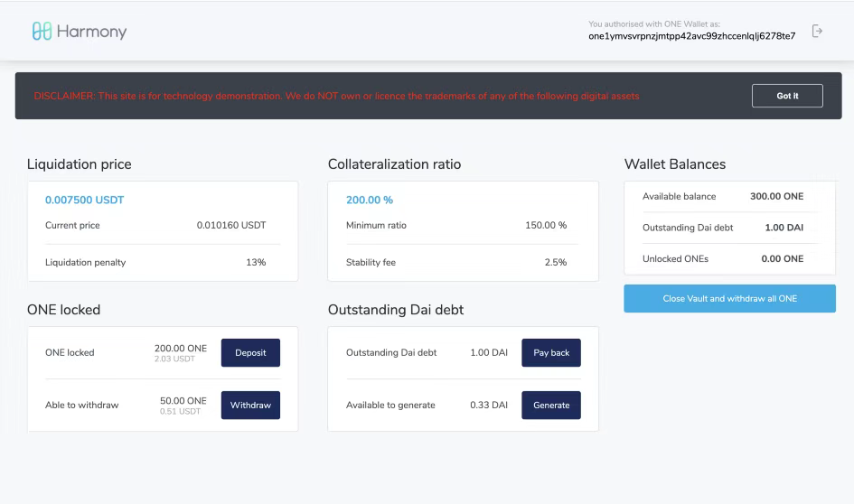
Task: Click the Harmony logo icon
Action: pyautogui.click(x=42, y=31)
